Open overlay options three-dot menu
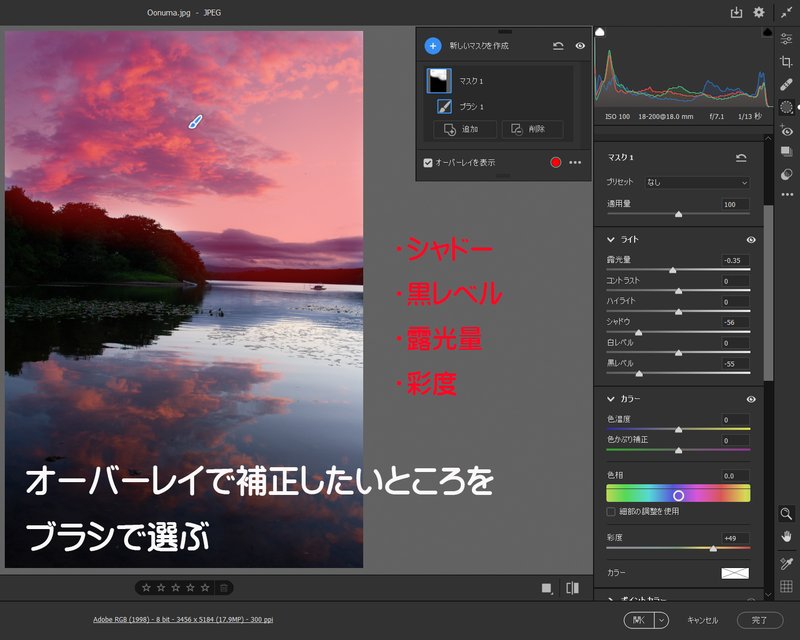Viewport: 800px width, 640px height. (x=575, y=162)
